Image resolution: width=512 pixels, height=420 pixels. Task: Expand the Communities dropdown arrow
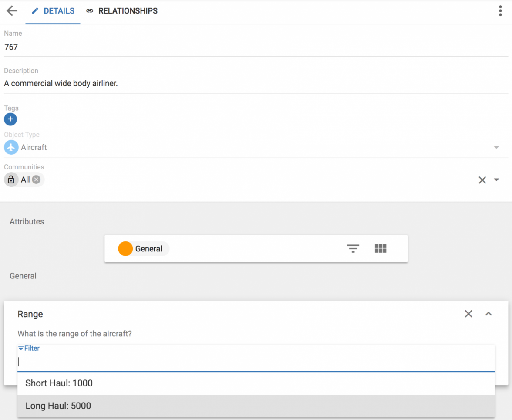coord(496,180)
